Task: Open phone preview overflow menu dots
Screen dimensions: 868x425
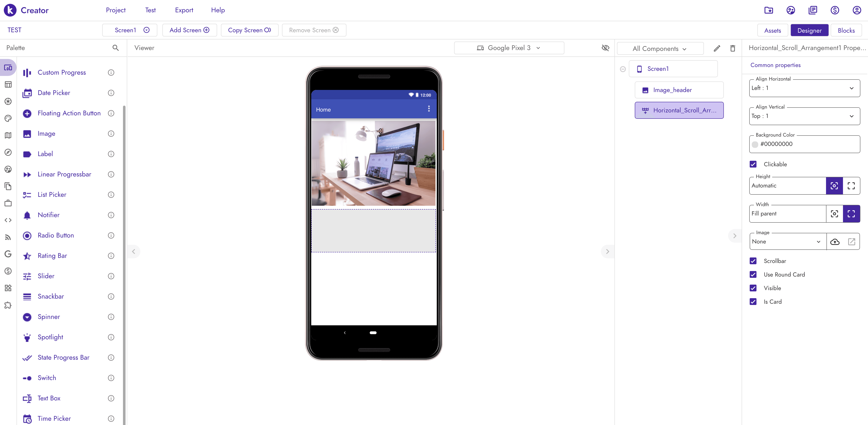Action: pos(429,109)
